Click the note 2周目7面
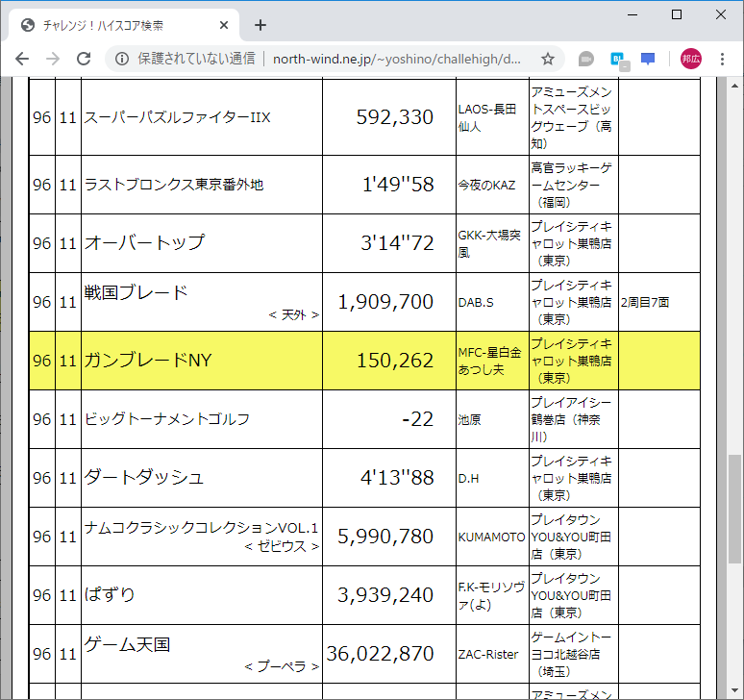Screen dimensions: 744x700 (x=645, y=302)
